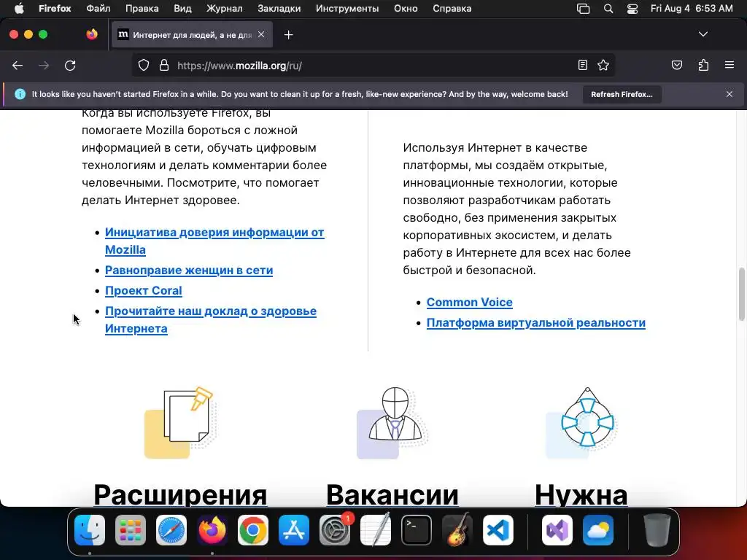Screen dimensions: 747x560
Task: Open the Окно menu
Action: (x=406, y=9)
